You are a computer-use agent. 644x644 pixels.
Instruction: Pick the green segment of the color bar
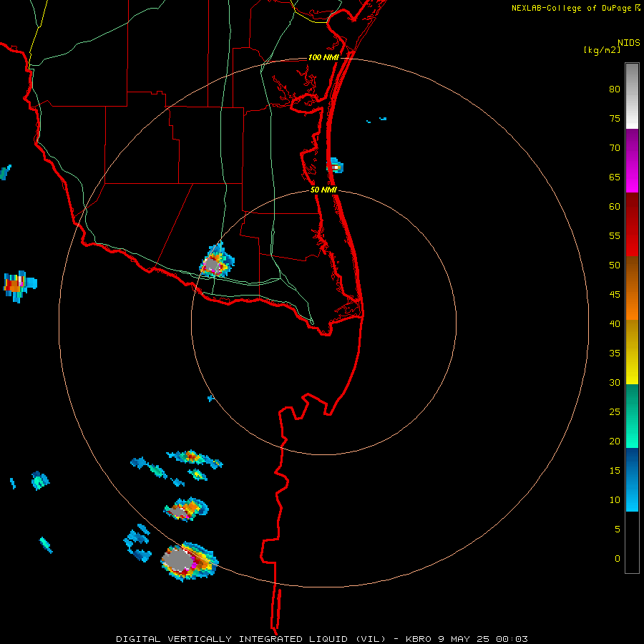[x=632, y=416]
